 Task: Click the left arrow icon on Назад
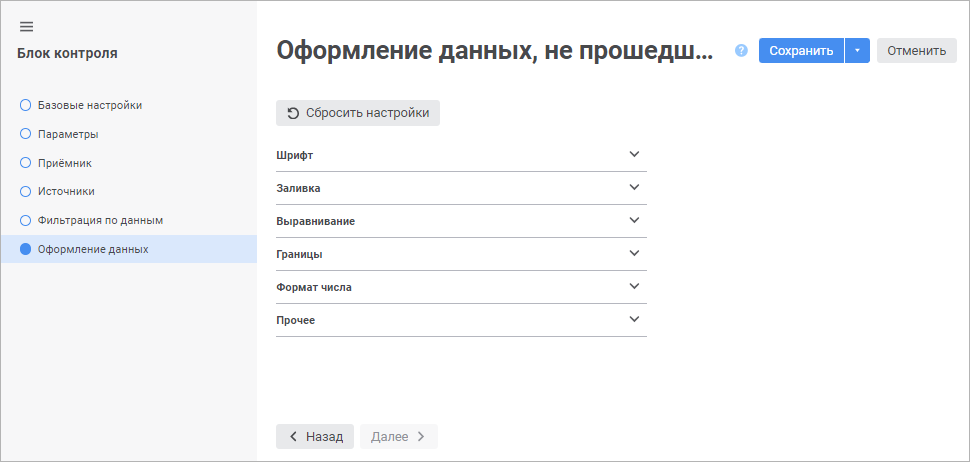tap(293, 437)
